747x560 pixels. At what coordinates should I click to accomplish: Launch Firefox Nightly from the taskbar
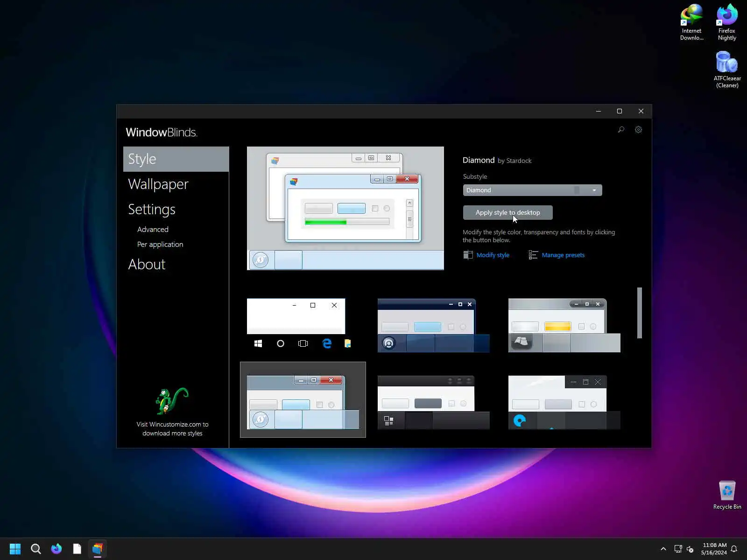(56, 549)
